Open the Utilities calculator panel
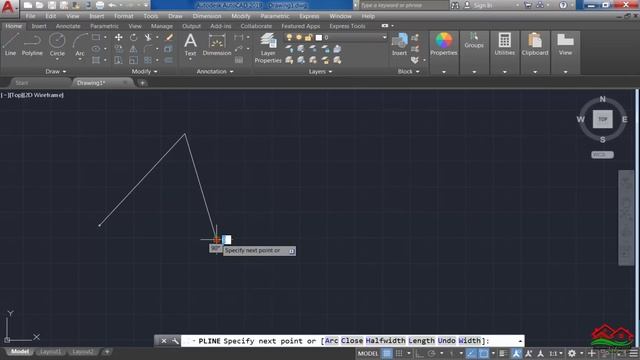640x360 pixels. 504,44
